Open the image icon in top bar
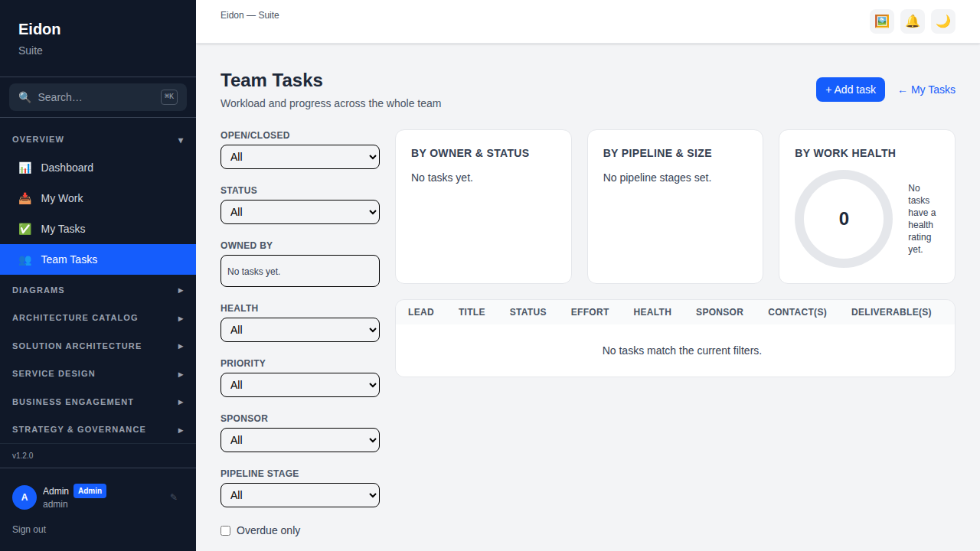980x551 pixels. (882, 21)
